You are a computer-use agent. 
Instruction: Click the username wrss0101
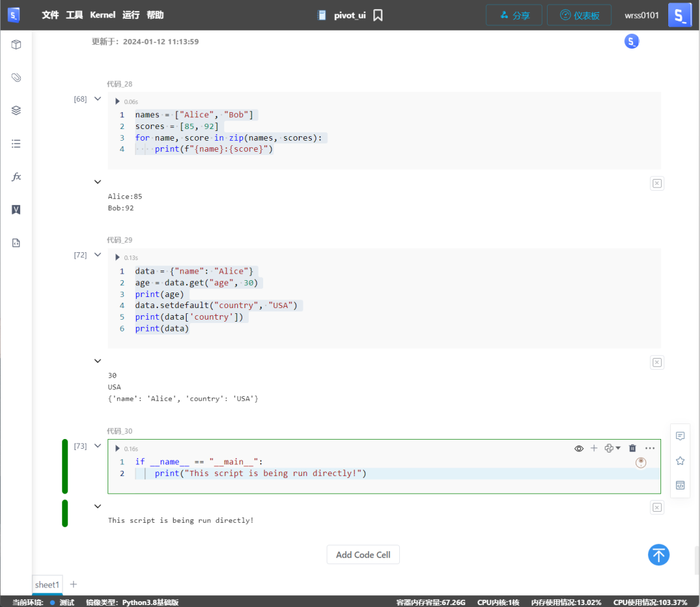[642, 15]
